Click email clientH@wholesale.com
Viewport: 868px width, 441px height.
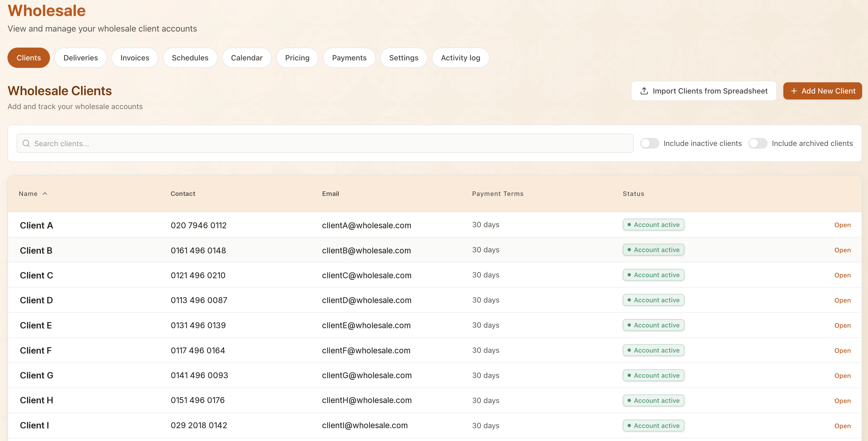tap(367, 401)
